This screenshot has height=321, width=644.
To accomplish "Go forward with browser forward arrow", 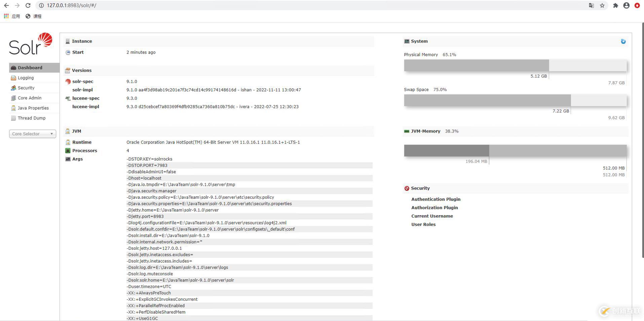I will pos(17,5).
